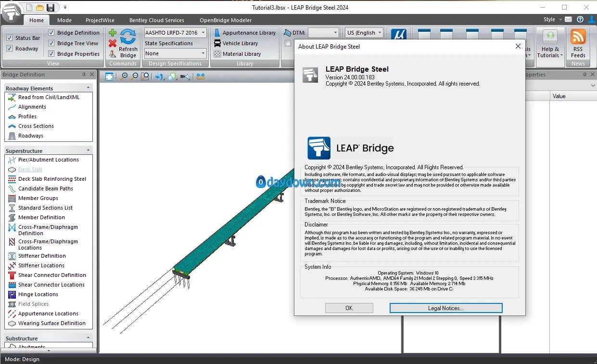
Task: Click the New file icon in quick access toolbar
Action: (x=30, y=7)
